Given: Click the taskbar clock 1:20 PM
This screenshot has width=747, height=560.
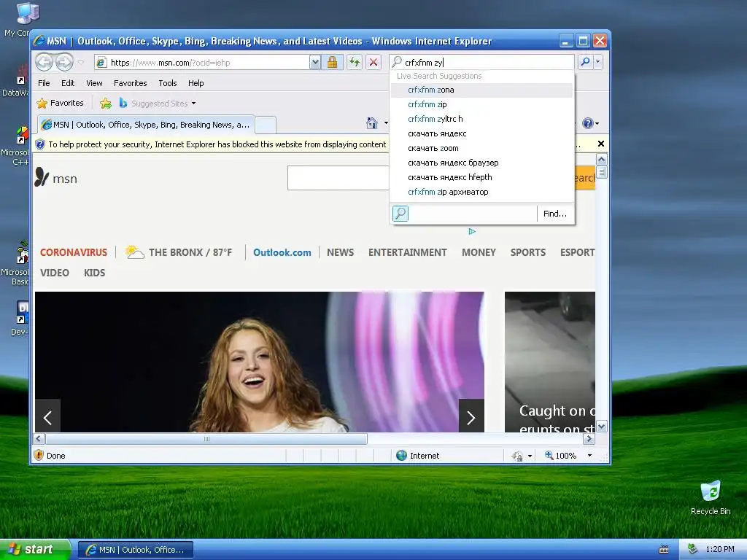Looking at the screenshot, I should click(x=720, y=549).
